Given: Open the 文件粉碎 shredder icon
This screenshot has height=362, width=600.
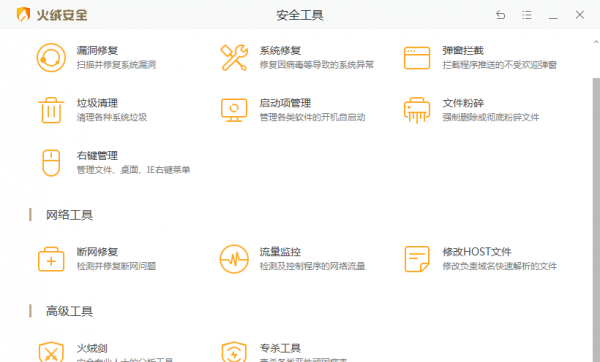Looking at the screenshot, I should click(x=417, y=110).
